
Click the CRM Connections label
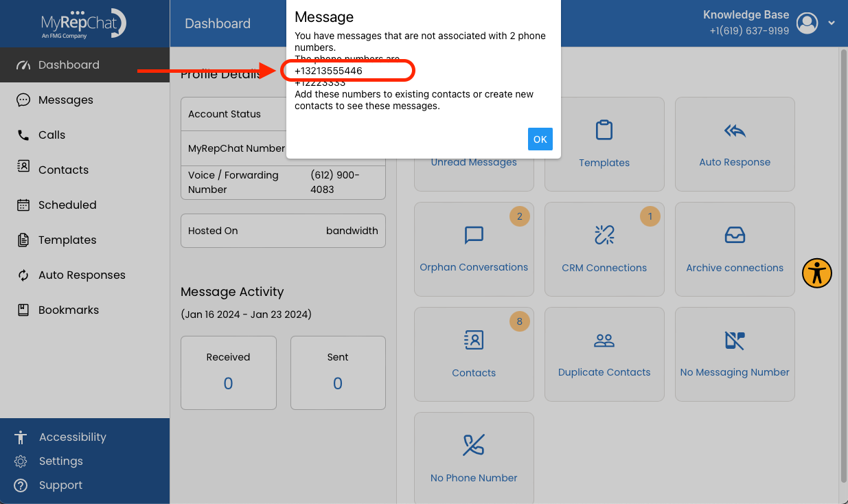pyautogui.click(x=604, y=268)
